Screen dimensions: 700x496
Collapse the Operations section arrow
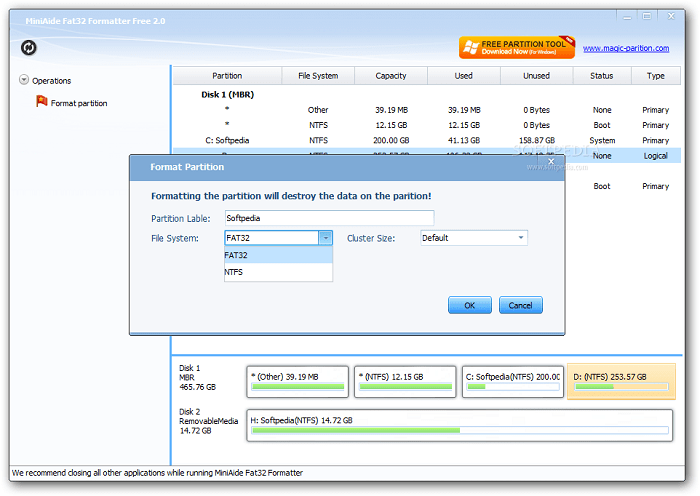(23, 80)
